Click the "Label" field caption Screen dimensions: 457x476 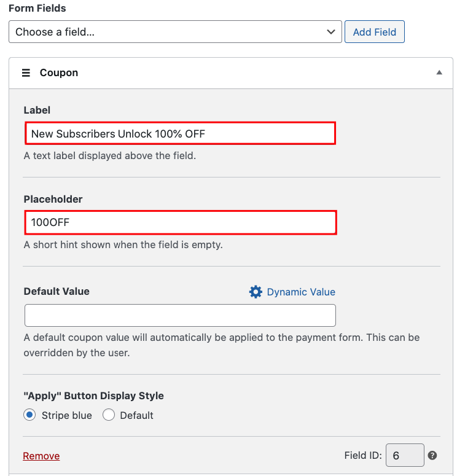37,110
